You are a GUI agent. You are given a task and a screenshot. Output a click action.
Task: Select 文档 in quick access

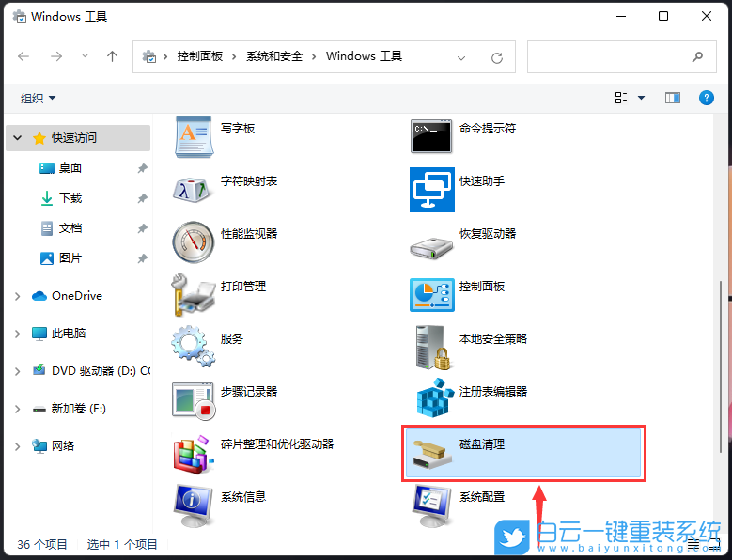[70, 228]
